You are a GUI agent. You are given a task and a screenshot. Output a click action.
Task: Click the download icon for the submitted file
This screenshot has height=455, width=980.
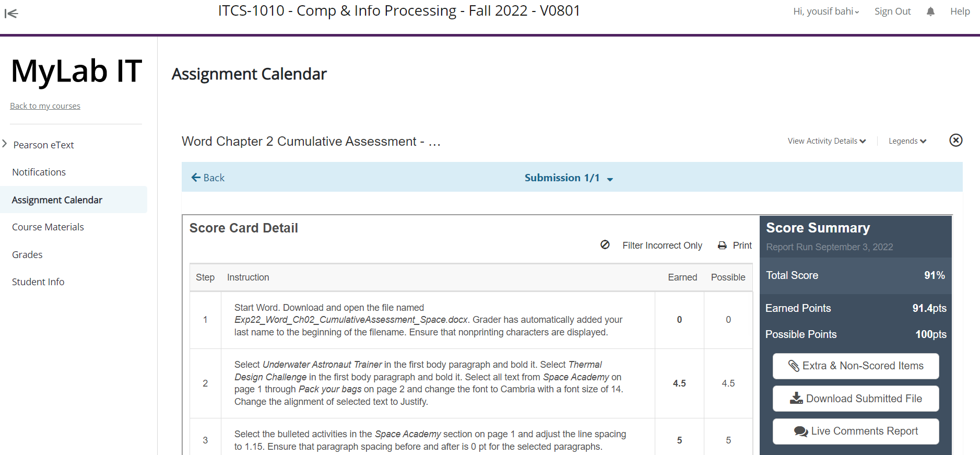click(x=796, y=398)
